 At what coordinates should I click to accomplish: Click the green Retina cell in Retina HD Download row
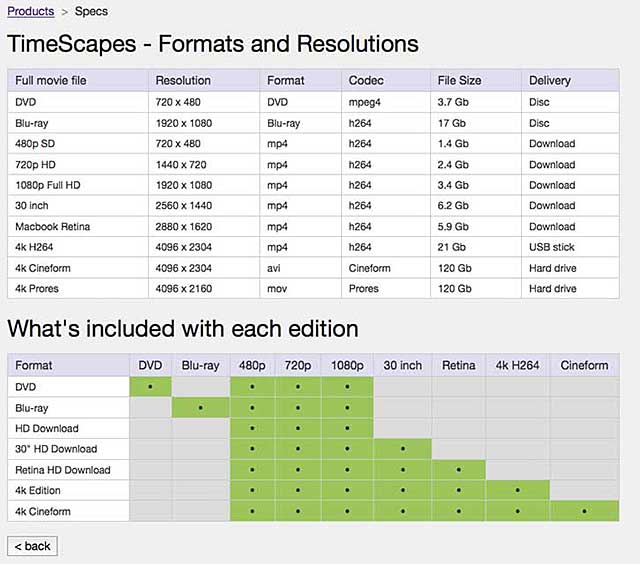pyautogui.click(x=459, y=470)
